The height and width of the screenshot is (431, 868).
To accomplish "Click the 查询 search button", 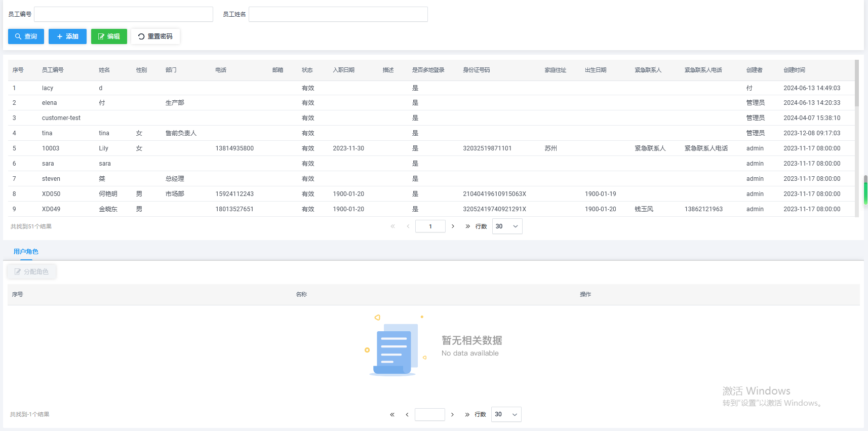I will (26, 36).
